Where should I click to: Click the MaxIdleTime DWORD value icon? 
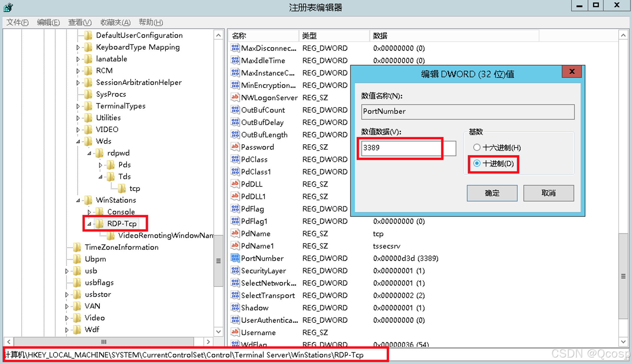(235, 60)
